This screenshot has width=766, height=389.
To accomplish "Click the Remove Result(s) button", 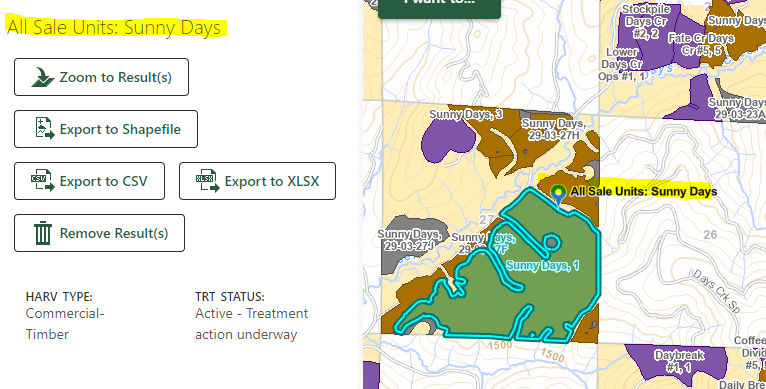I will point(100,233).
